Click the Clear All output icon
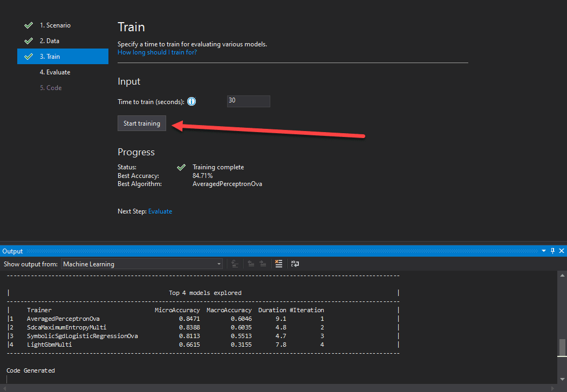Image resolution: width=567 pixels, height=392 pixels. tap(278, 264)
